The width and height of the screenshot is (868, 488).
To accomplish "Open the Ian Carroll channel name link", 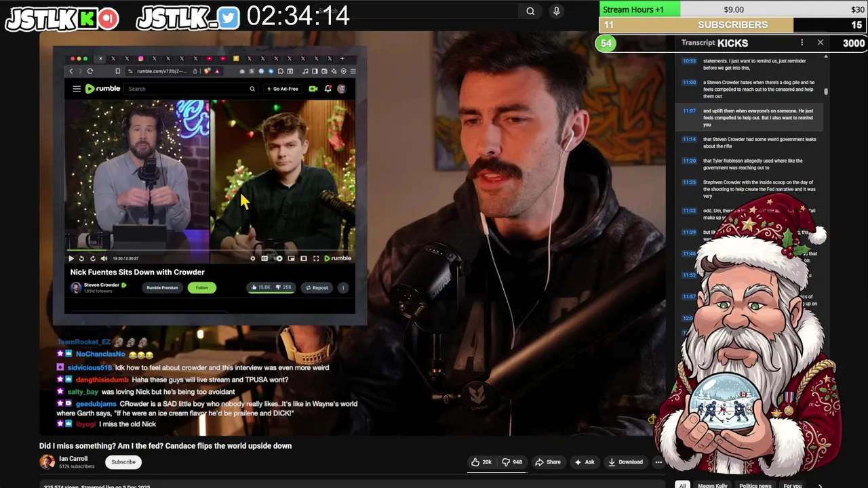I will (73, 458).
